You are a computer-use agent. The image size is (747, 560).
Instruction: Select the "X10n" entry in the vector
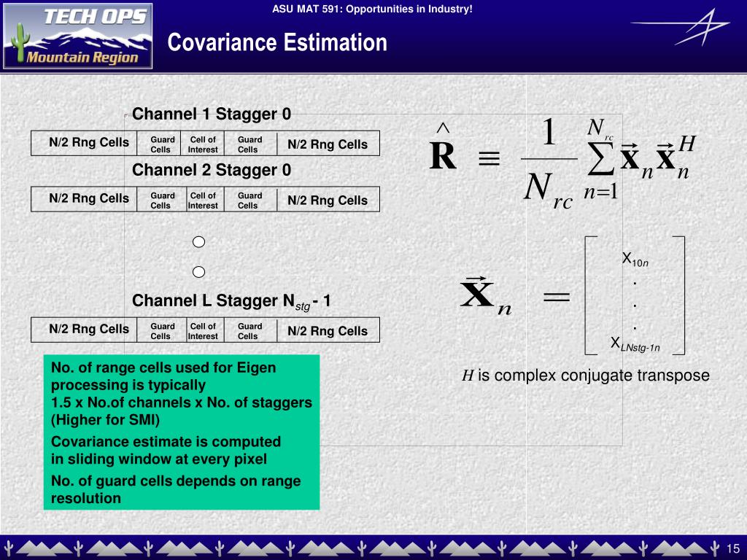click(x=635, y=260)
